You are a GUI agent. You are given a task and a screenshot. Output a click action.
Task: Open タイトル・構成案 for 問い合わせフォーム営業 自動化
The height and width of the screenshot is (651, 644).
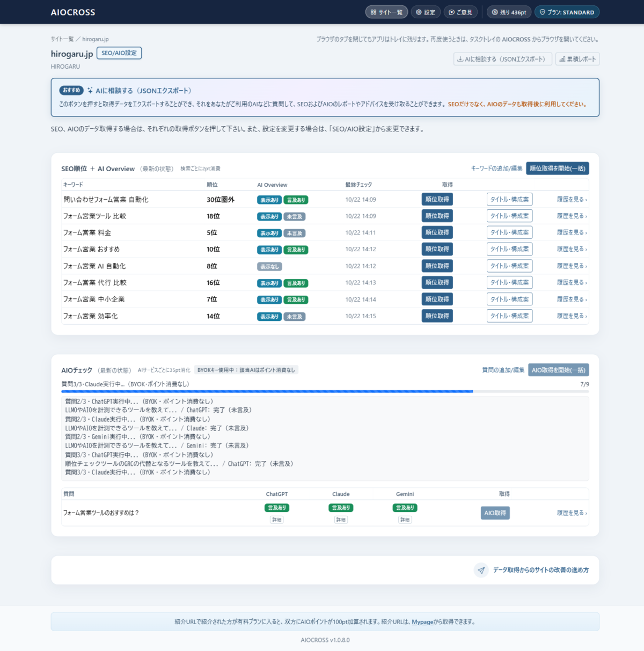point(509,200)
